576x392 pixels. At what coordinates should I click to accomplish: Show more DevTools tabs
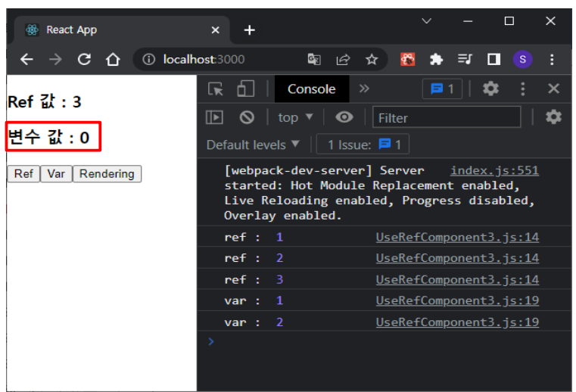click(x=364, y=89)
